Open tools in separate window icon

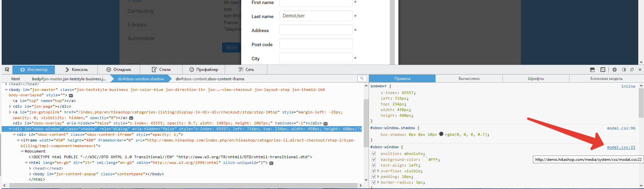pyautogui.click(x=632, y=70)
